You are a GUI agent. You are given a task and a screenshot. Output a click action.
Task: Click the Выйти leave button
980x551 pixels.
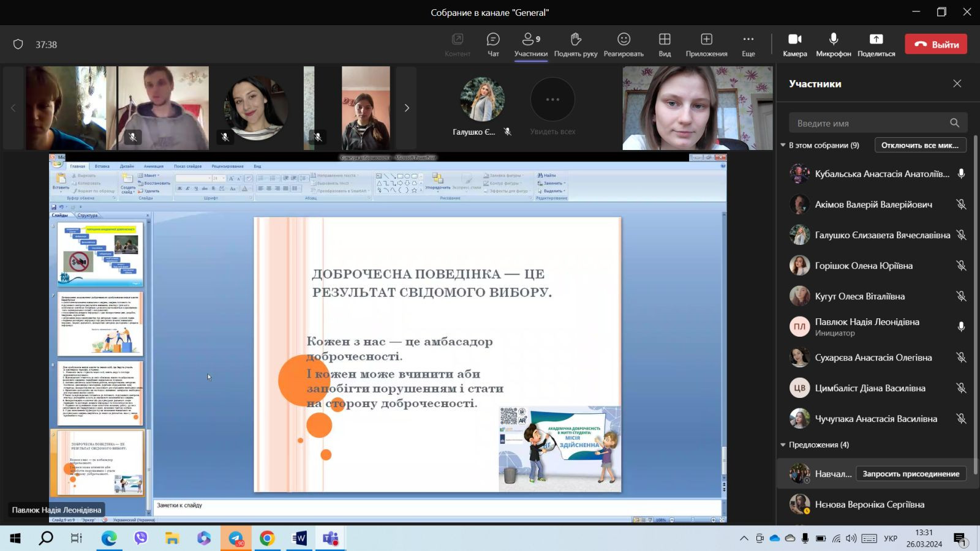(x=936, y=44)
